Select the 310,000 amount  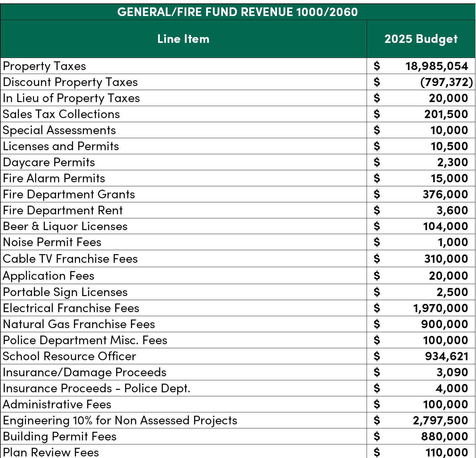coord(446,259)
